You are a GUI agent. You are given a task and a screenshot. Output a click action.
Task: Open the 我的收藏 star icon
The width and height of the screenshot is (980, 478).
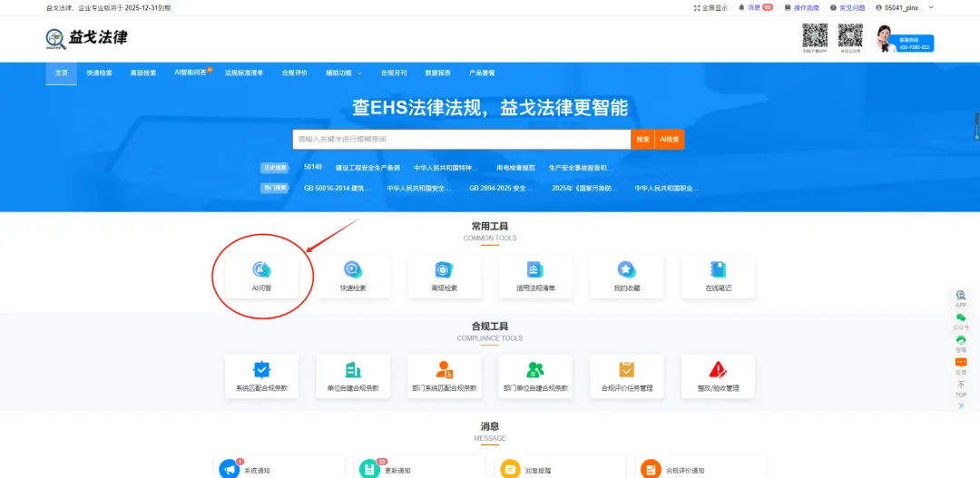627,269
